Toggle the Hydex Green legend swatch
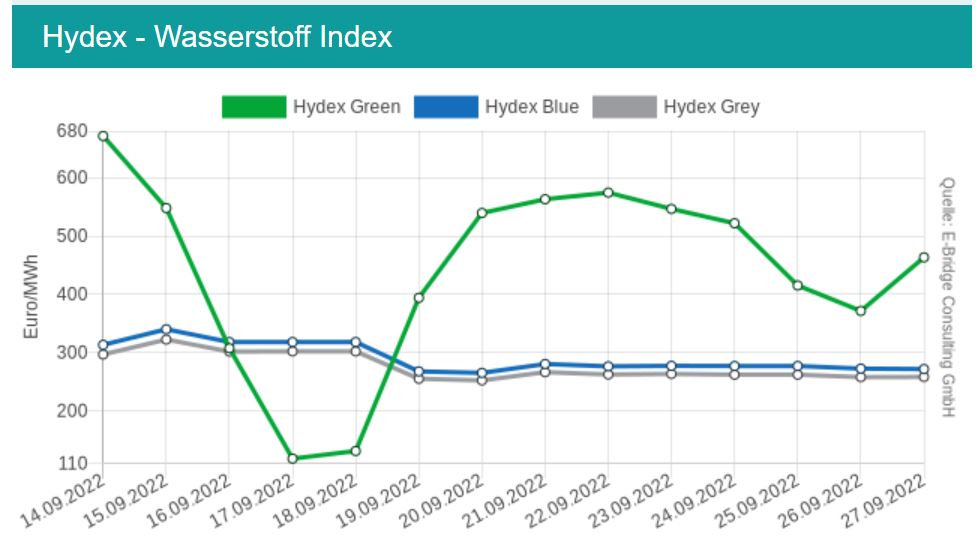 (x=254, y=107)
